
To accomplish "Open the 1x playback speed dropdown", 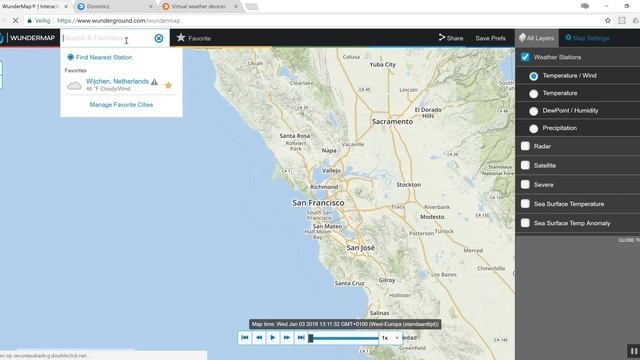I will [x=390, y=338].
